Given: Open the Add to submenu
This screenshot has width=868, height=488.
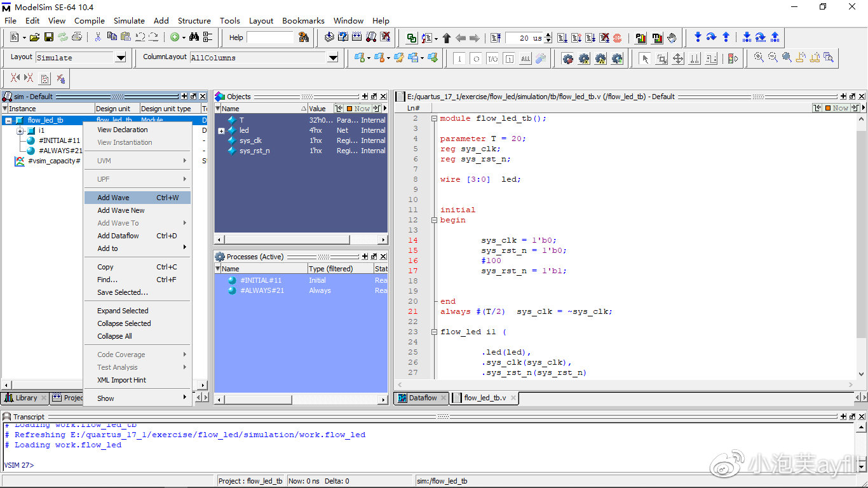Looking at the screenshot, I should pyautogui.click(x=137, y=248).
